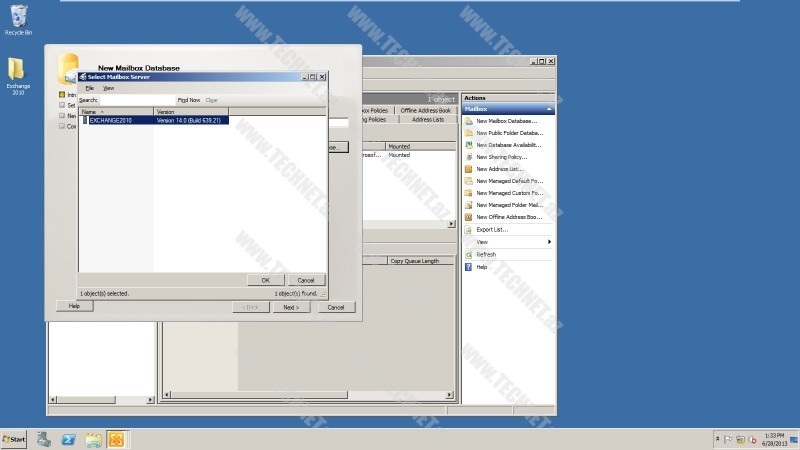Click OK in Select Mailbox Server

265,280
